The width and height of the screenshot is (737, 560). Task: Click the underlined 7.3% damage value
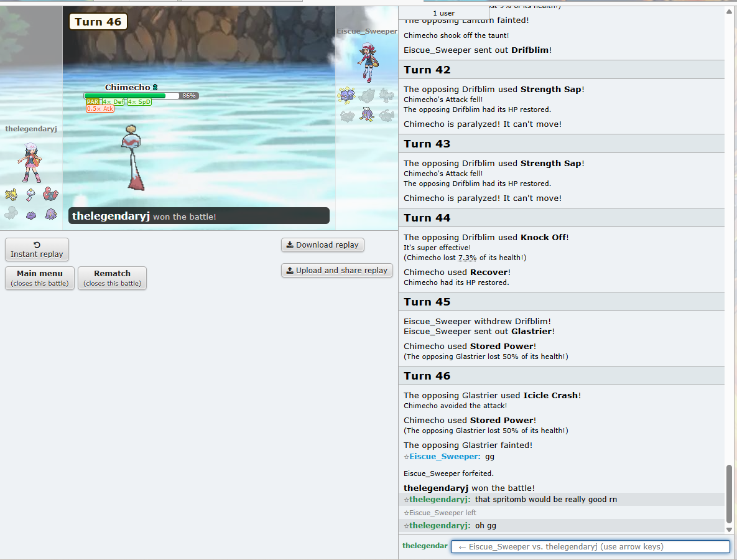(x=467, y=258)
